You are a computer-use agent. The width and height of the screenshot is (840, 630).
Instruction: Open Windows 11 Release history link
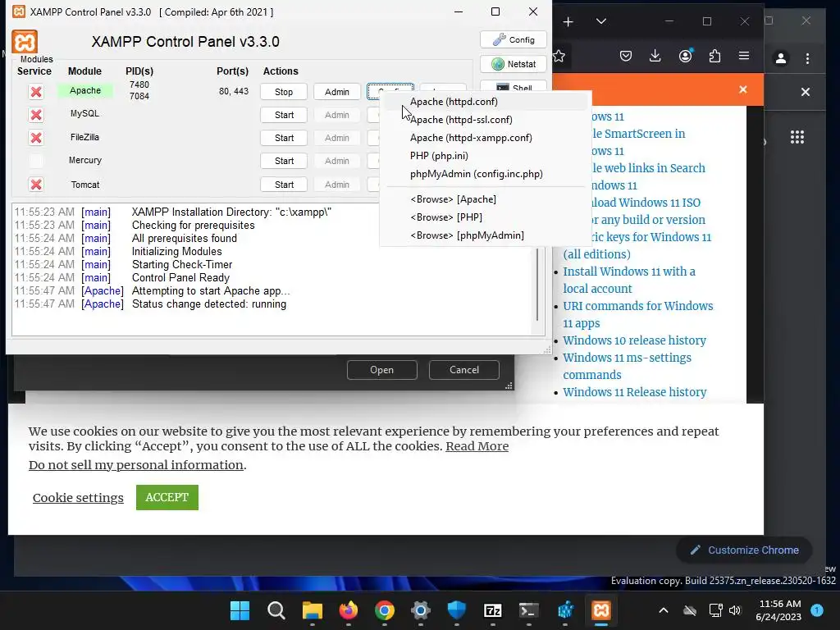pyautogui.click(x=634, y=392)
